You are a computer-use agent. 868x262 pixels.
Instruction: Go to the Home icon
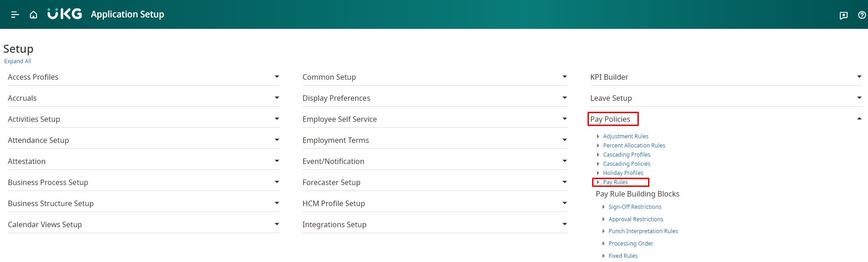[x=33, y=15]
